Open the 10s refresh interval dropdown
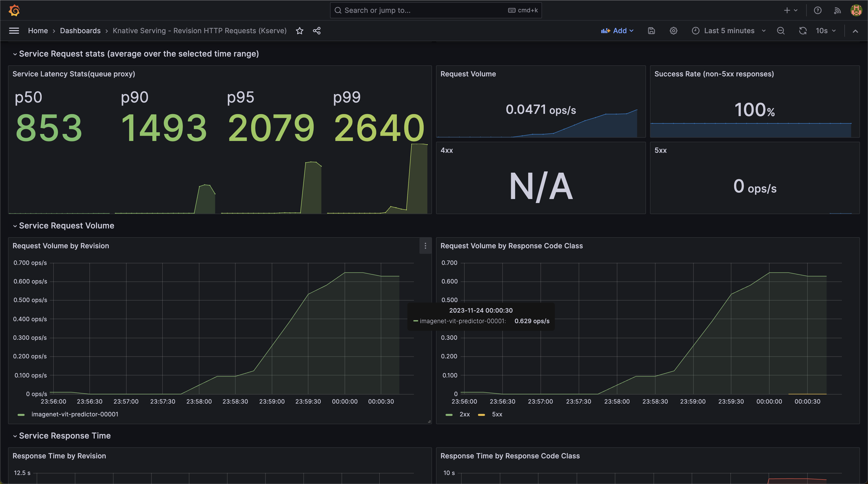 pyautogui.click(x=826, y=31)
